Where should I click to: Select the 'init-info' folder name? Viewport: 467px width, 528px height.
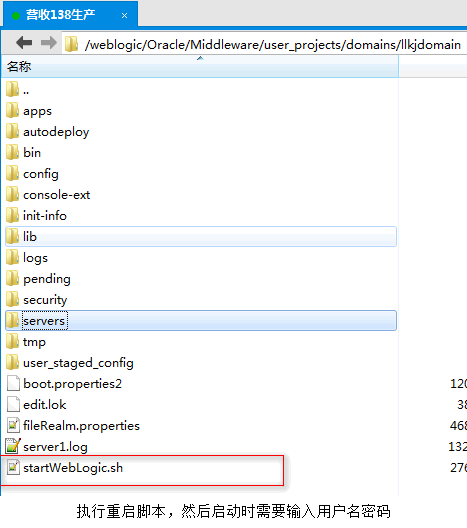click(x=45, y=216)
